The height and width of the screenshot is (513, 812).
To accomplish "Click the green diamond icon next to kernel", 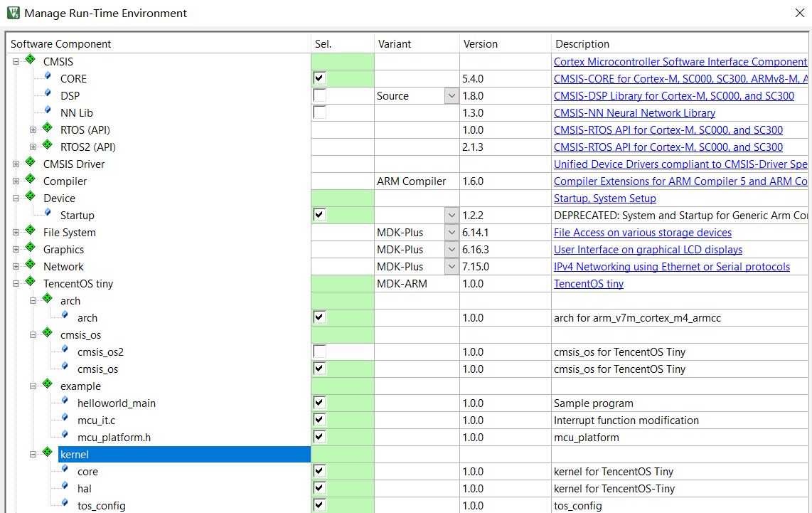I will [48, 453].
